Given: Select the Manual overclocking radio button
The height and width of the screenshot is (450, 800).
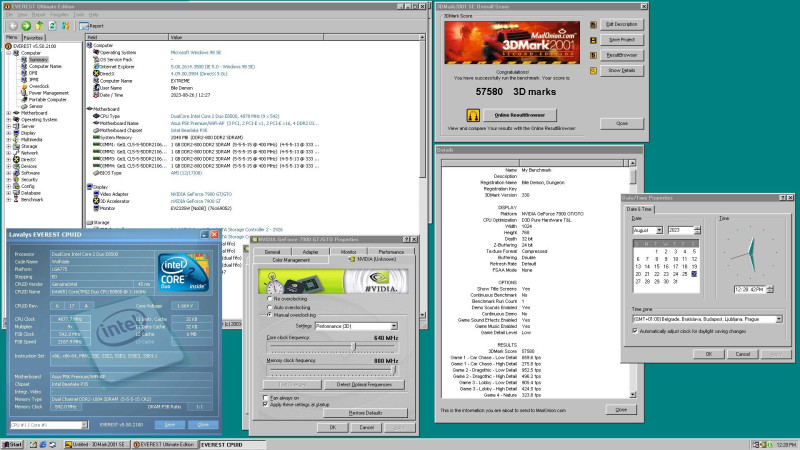Looking at the screenshot, I should [x=269, y=315].
